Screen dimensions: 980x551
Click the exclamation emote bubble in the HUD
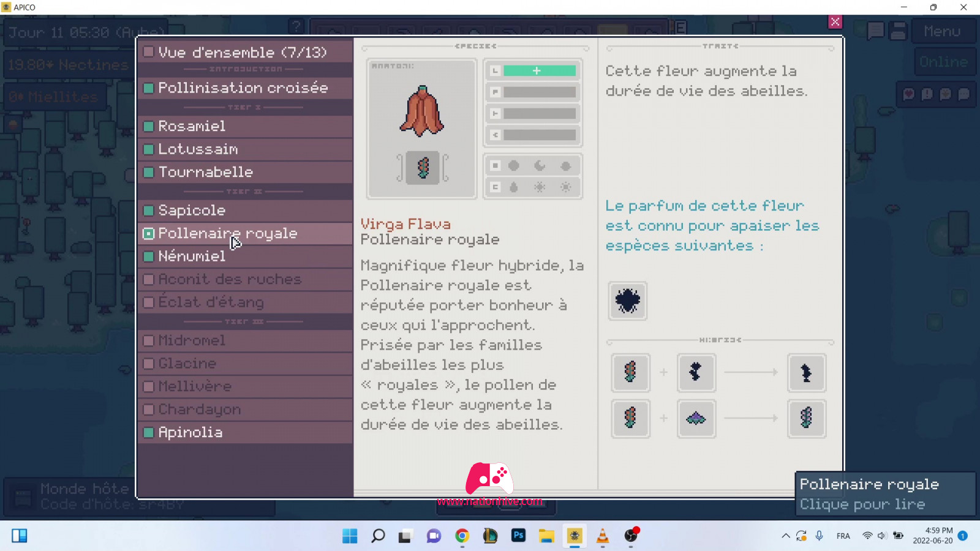click(x=927, y=94)
